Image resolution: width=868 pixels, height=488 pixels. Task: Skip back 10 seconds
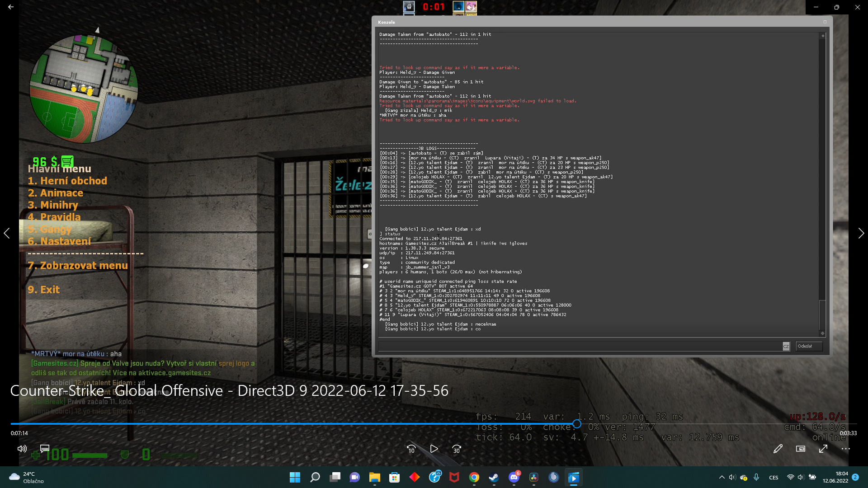[x=411, y=449]
